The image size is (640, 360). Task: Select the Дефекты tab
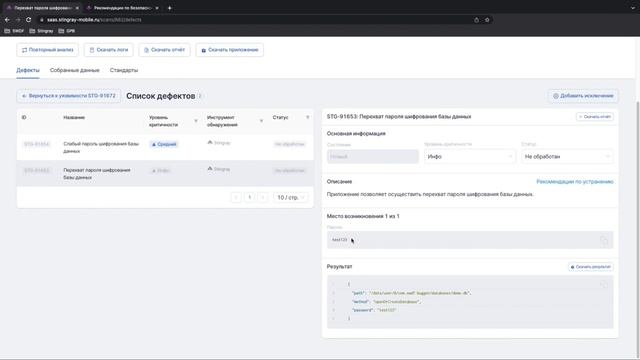28,70
